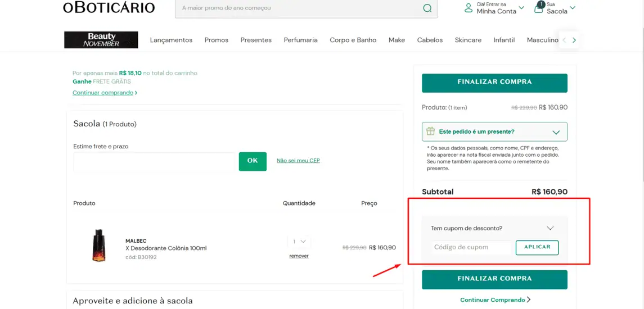Open the Skincare menu
Image resolution: width=644 pixels, height=309 pixels.
(x=468, y=40)
